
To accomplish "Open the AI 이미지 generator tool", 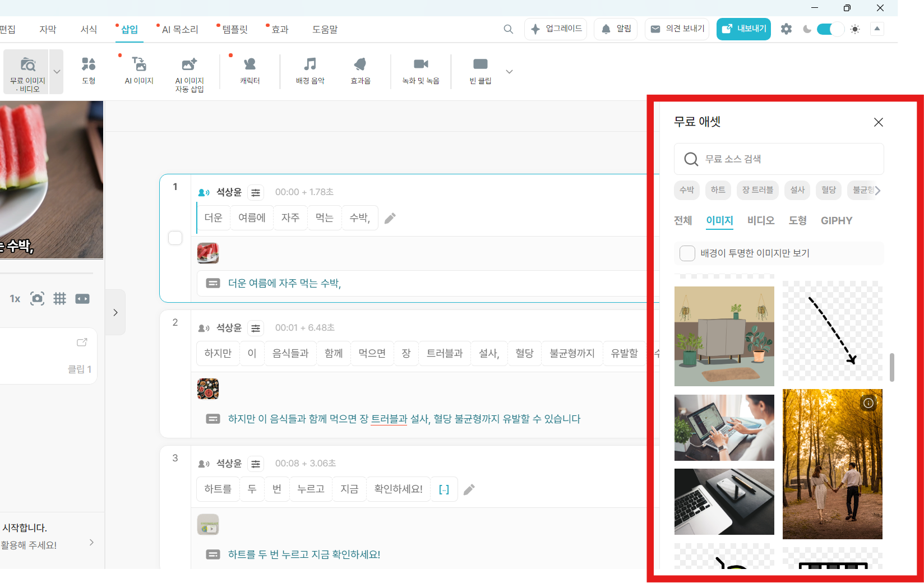I will coord(138,71).
